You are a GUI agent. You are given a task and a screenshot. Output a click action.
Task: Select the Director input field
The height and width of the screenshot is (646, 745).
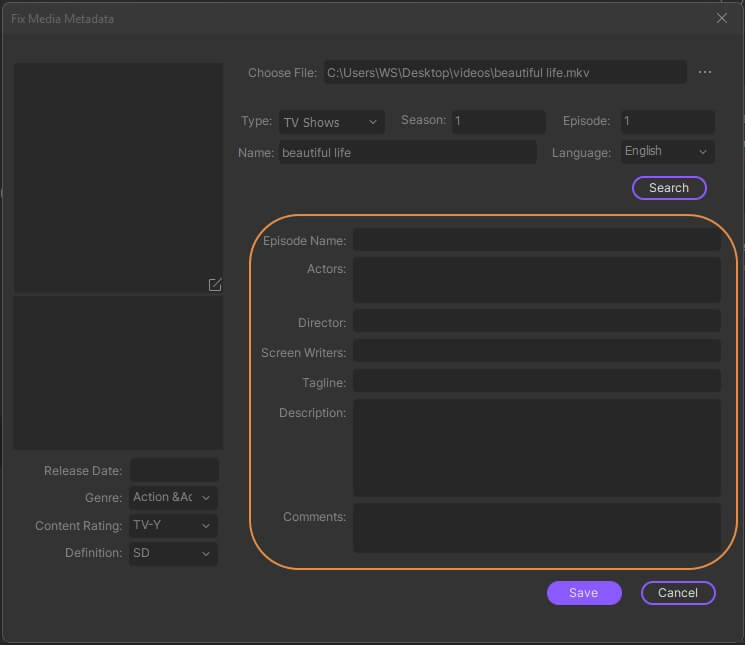(x=536, y=321)
